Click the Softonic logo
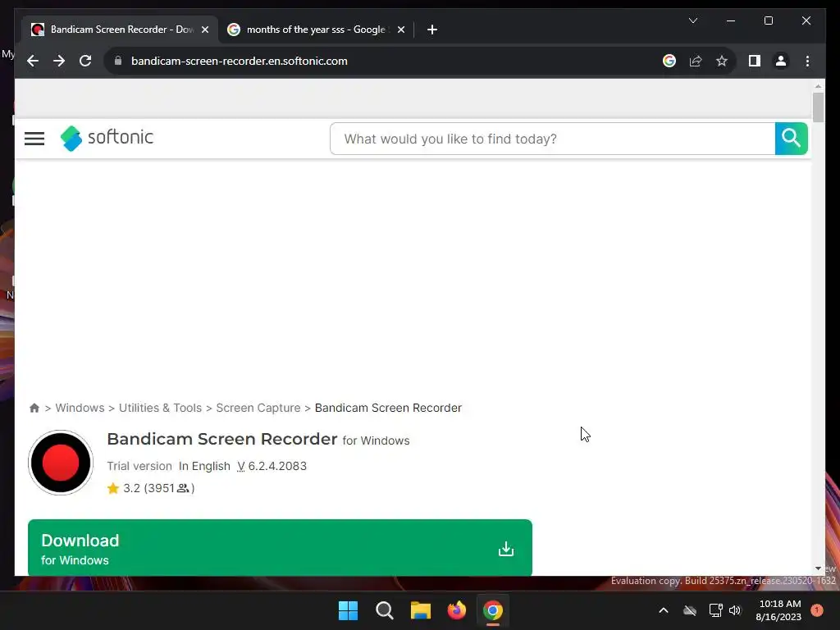The width and height of the screenshot is (840, 630). click(107, 138)
